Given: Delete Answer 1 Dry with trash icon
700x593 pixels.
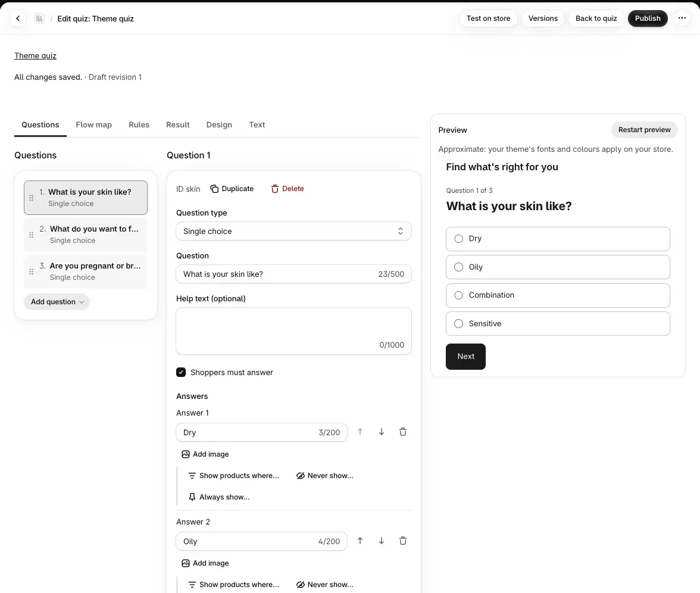Looking at the screenshot, I should pyautogui.click(x=402, y=432).
